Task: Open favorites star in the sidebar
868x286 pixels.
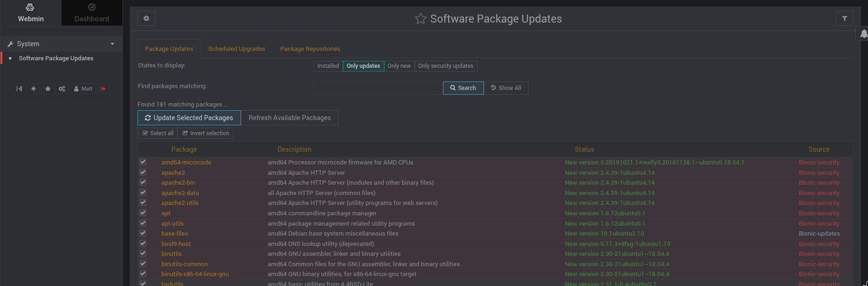Action: point(48,89)
